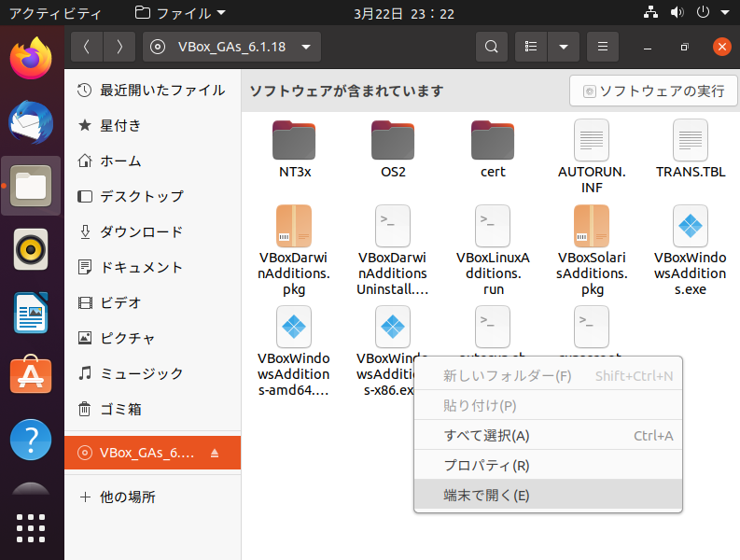Choose すべて選択(A) from context menu

[548, 435]
